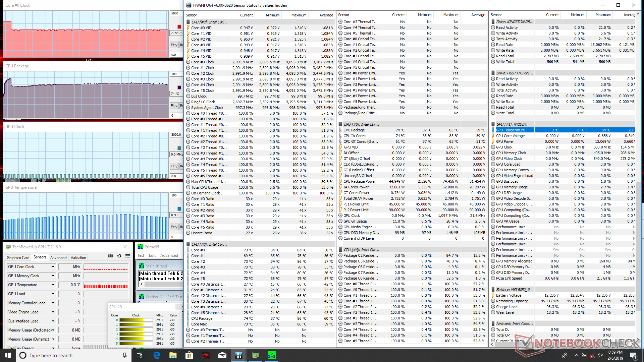The height and width of the screenshot is (362, 644).
Task: Click Fit y in CPU Package graph
Action: point(174,106)
